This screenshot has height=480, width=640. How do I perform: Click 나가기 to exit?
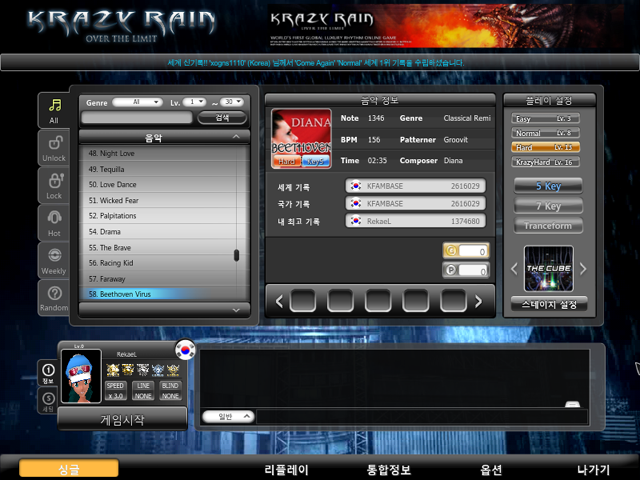pos(593,470)
